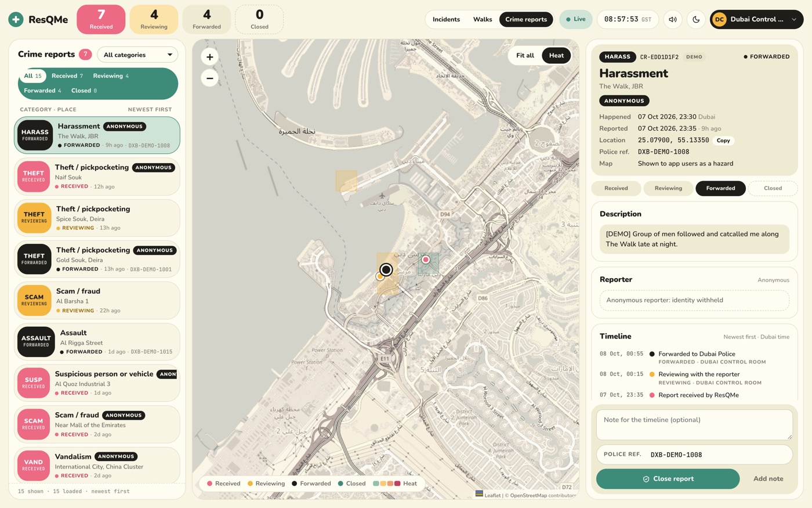Open the Walks tab

point(483,19)
